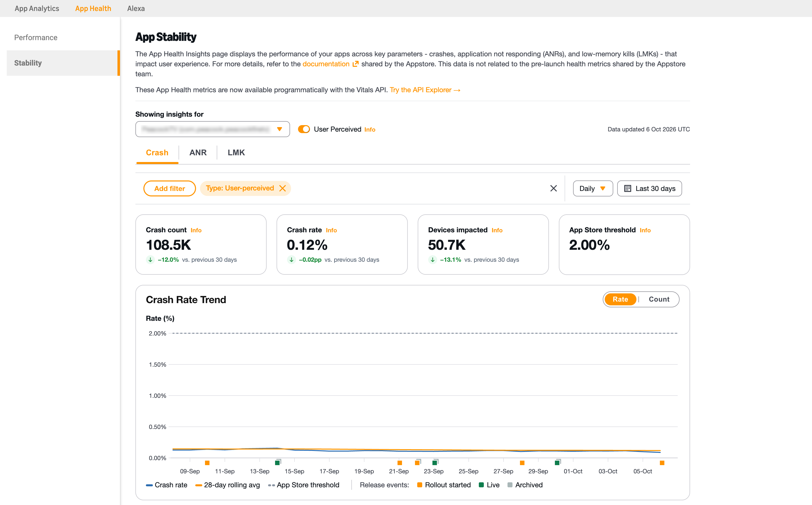
Task: Open Info next to User Perceived
Action: coord(370,130)
